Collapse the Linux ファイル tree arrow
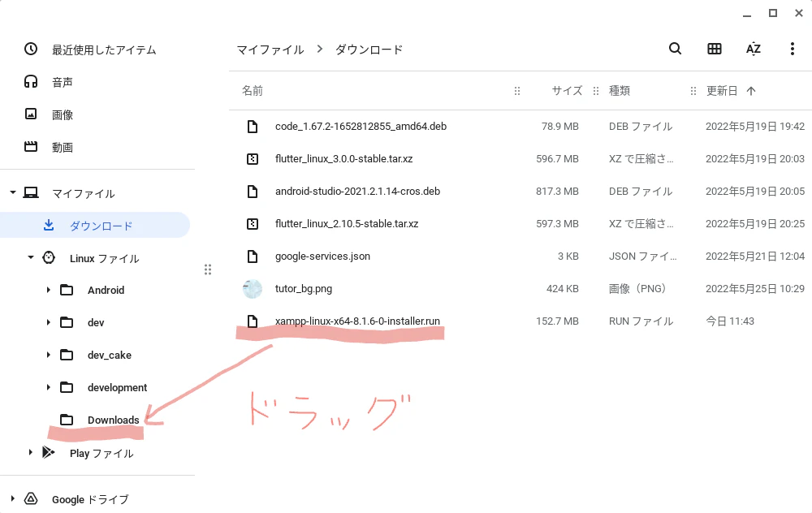Viewport: 812px width, 513px height. point(31,257)
